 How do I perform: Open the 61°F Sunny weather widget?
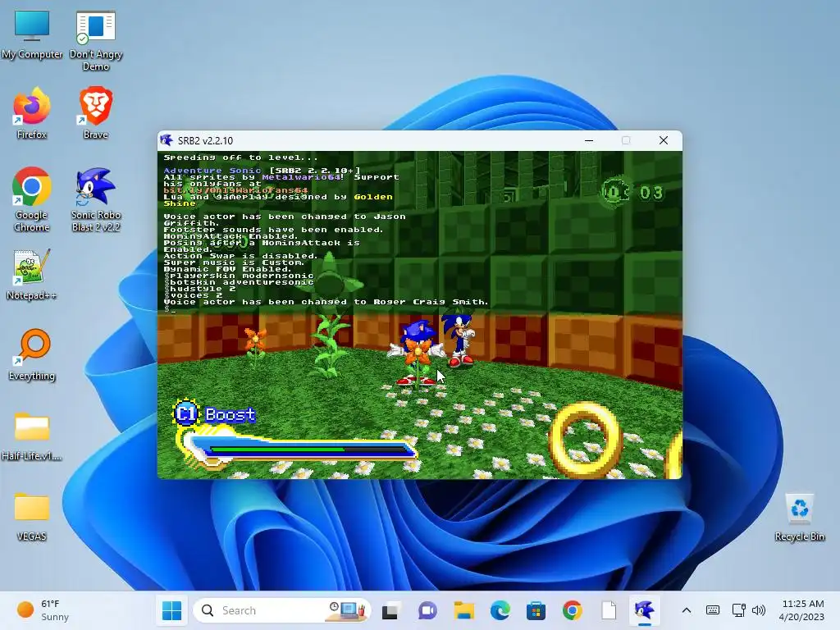coord(43,610)
